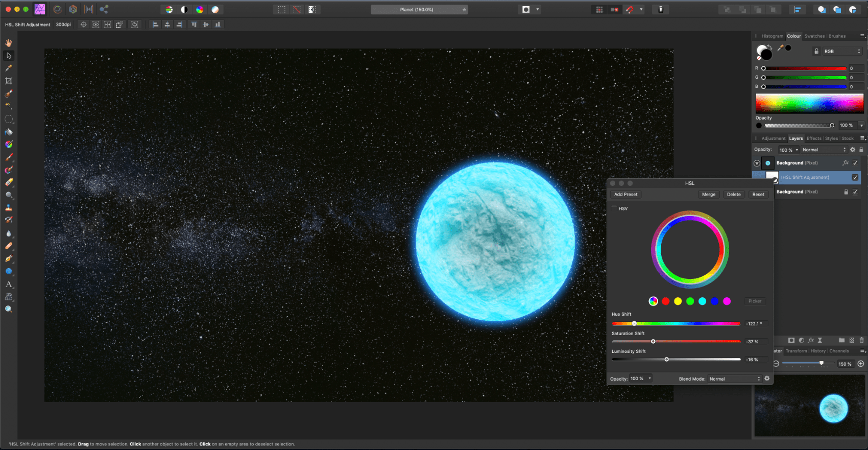Viewport: 868px width, 450px height.
Task: Click the Add Preset button
Action: tap(625, 195)
